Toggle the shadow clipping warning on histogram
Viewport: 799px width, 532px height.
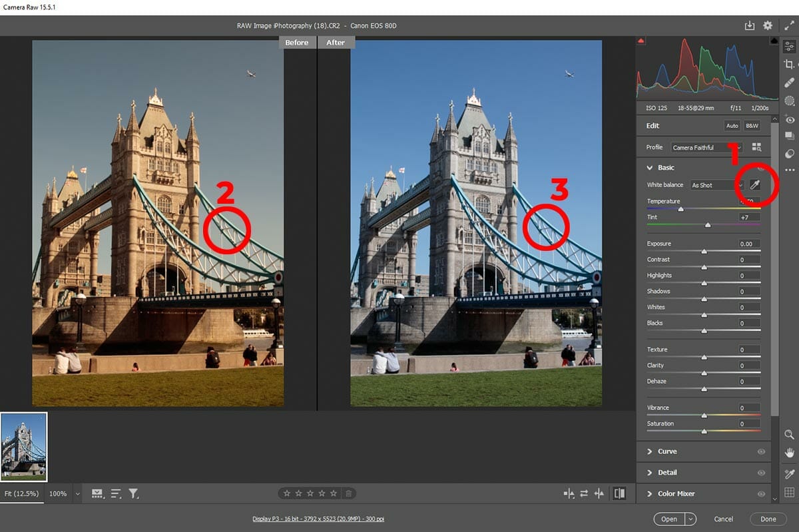coord(641,41)
